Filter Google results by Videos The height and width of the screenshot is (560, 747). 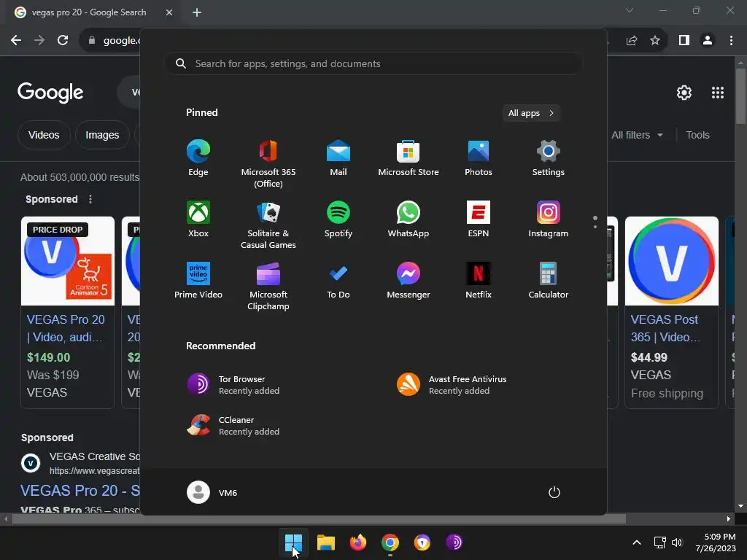click(44, 135)
